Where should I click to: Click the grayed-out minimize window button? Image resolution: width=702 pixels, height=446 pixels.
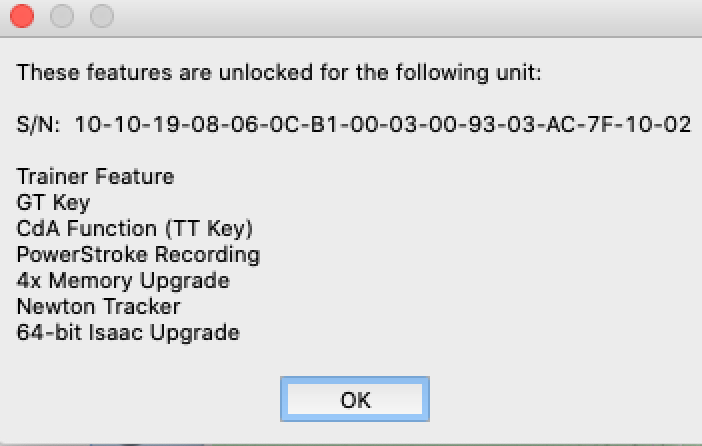(62, 16)
